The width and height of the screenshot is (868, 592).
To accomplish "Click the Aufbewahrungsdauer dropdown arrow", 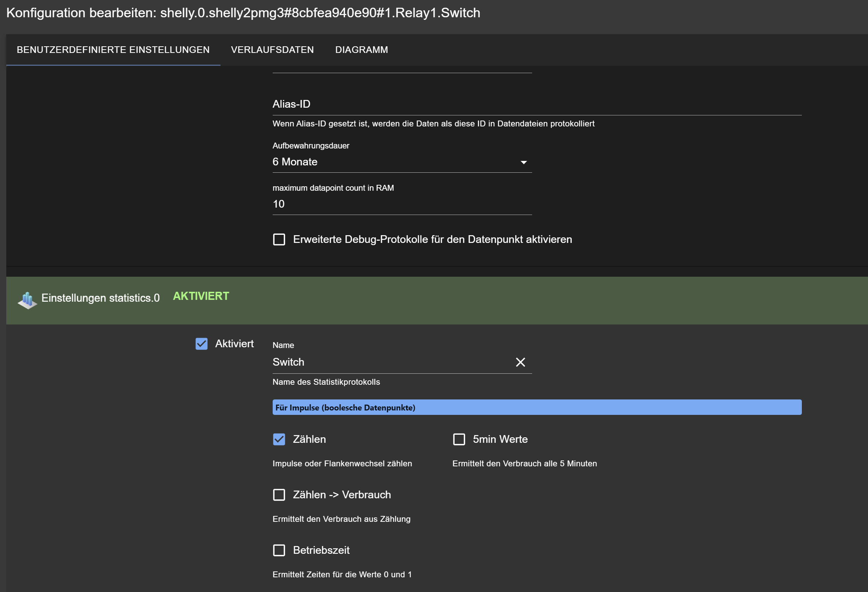I will [523, 162].
